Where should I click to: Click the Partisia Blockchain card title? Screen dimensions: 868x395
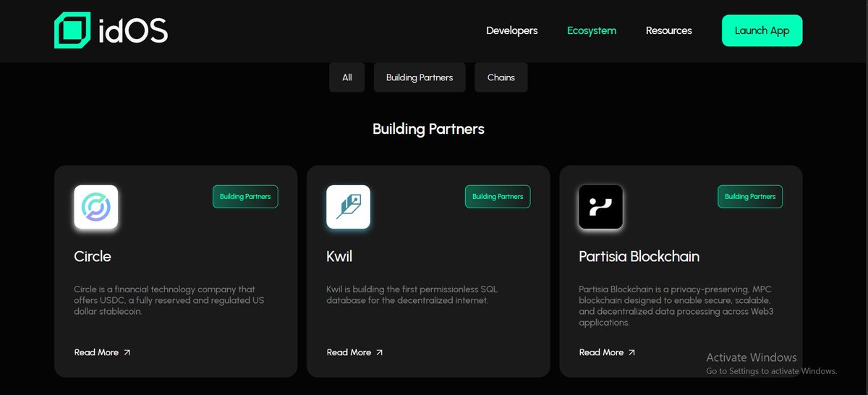tap(639, 256)
